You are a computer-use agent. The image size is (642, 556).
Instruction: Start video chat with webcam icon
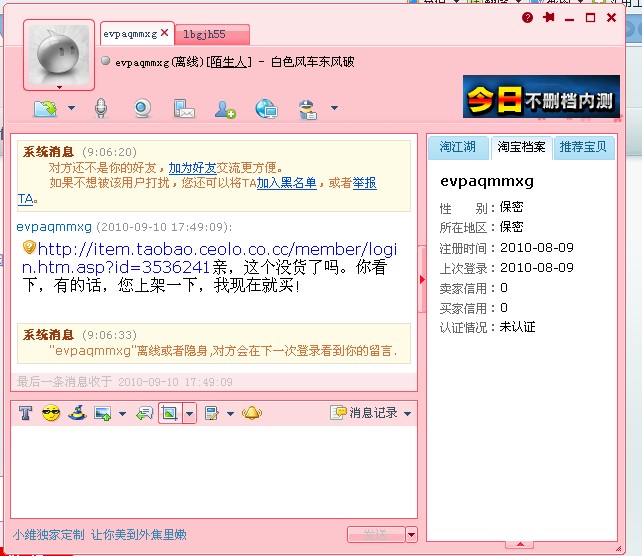[142, 108]
